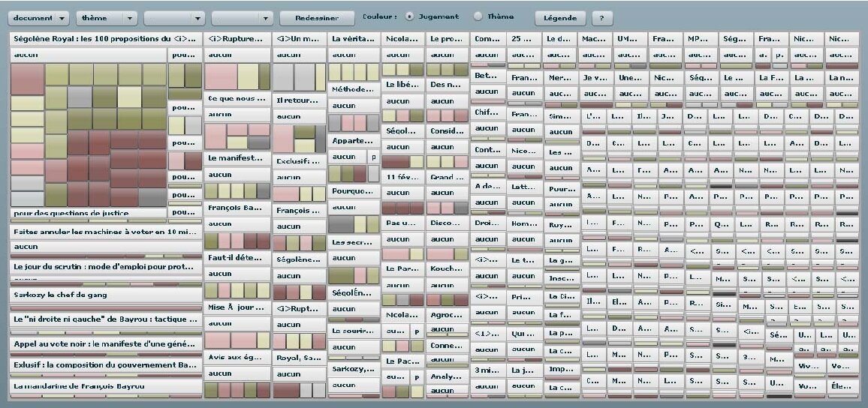
Task: Select the "ni droite ni gauche" de Bayrou block
Action: pyautogui.click(x=106, y=319)
